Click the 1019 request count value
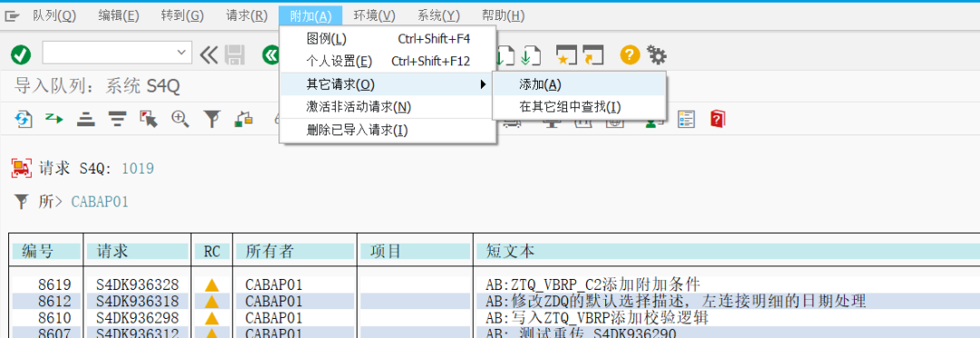980x338 pixels. (x=138, y=168)
